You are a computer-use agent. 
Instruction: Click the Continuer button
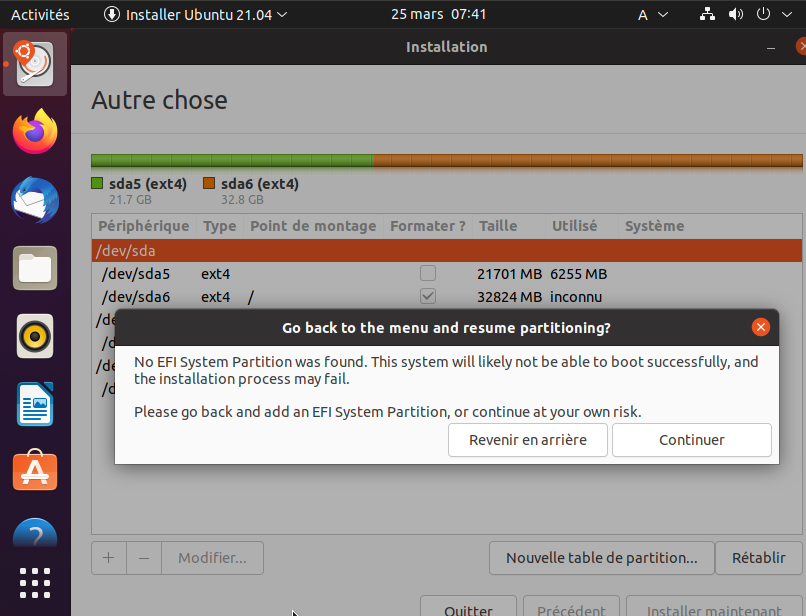pyautogui.click(x=692, y=440)
